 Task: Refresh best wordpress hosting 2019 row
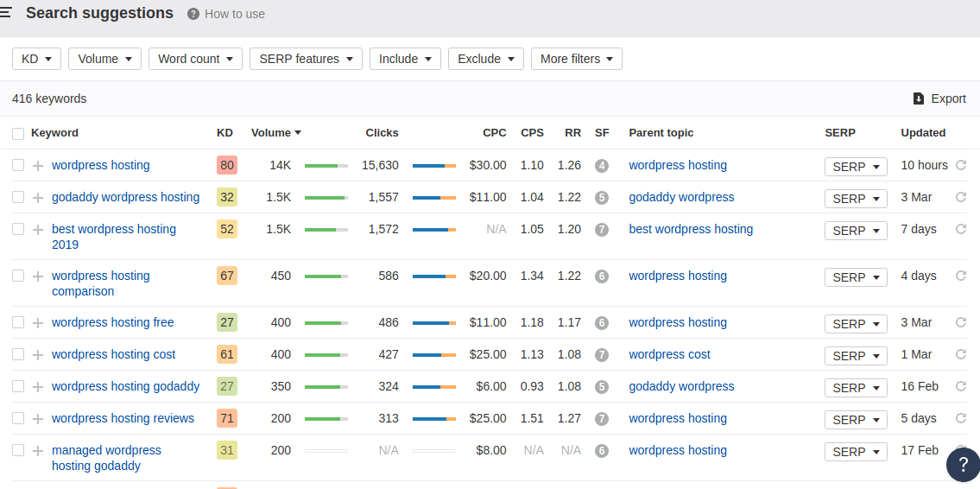click(961, 229)
